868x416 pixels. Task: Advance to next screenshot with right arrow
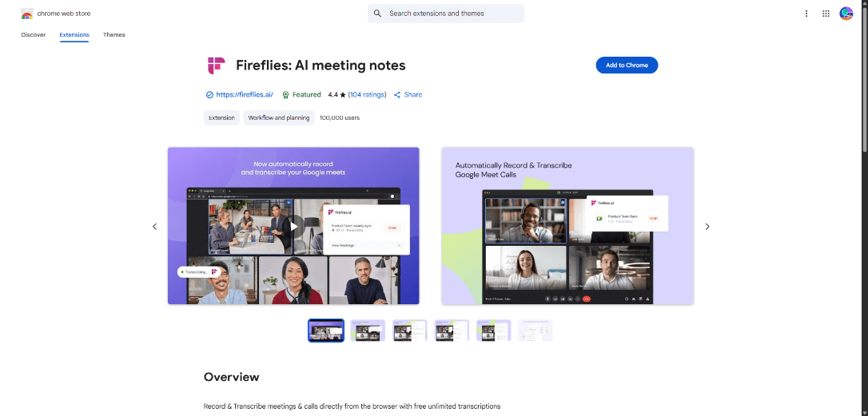[x=707, y=227]
